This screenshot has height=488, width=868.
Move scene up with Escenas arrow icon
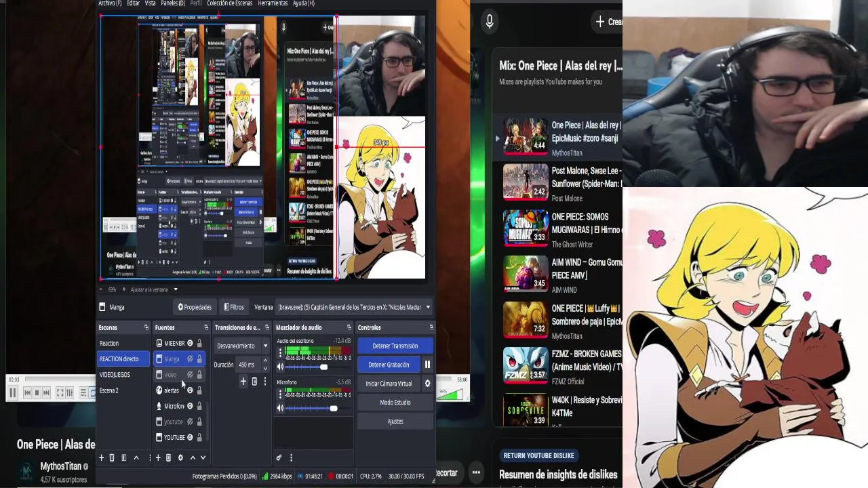(x=136, y=458)
